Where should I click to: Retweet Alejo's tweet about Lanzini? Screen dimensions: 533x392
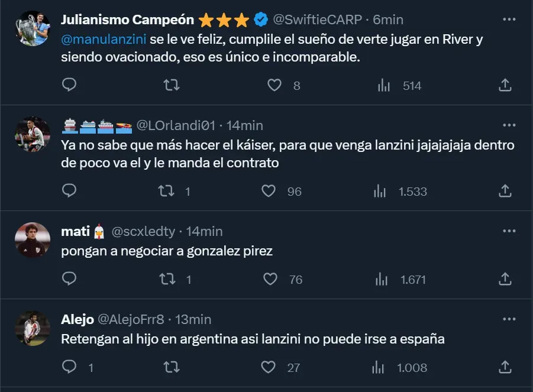coord(171,367)
